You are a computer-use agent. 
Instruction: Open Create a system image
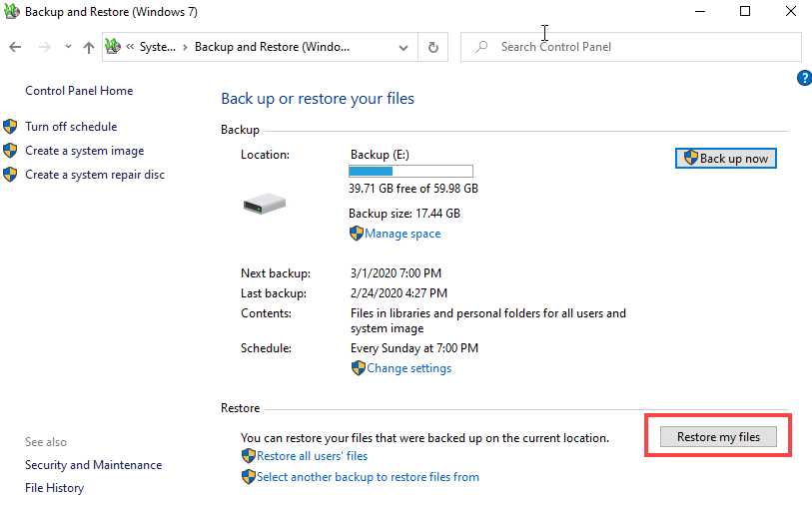[84, 151]
